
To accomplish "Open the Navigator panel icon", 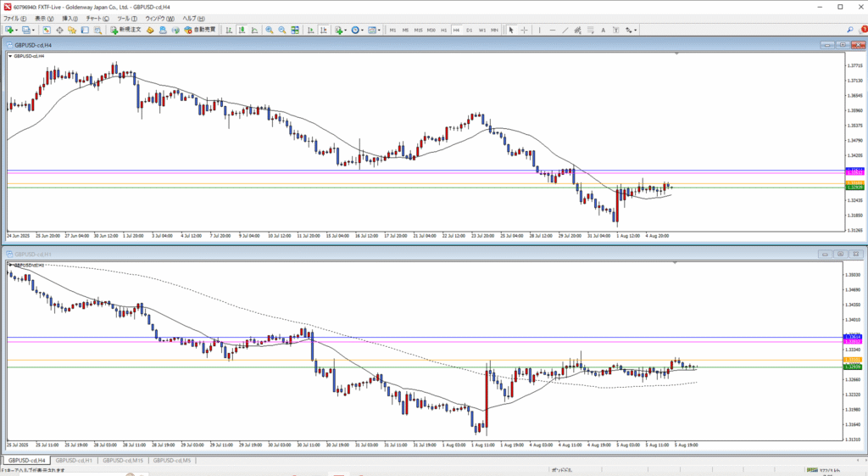I will pos(72,30).
